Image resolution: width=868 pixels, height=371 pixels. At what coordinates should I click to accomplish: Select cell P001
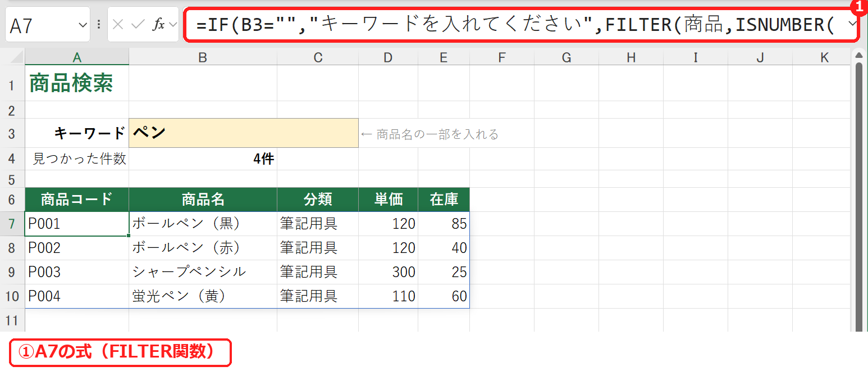pyautogui.click(x=77, y=224)
